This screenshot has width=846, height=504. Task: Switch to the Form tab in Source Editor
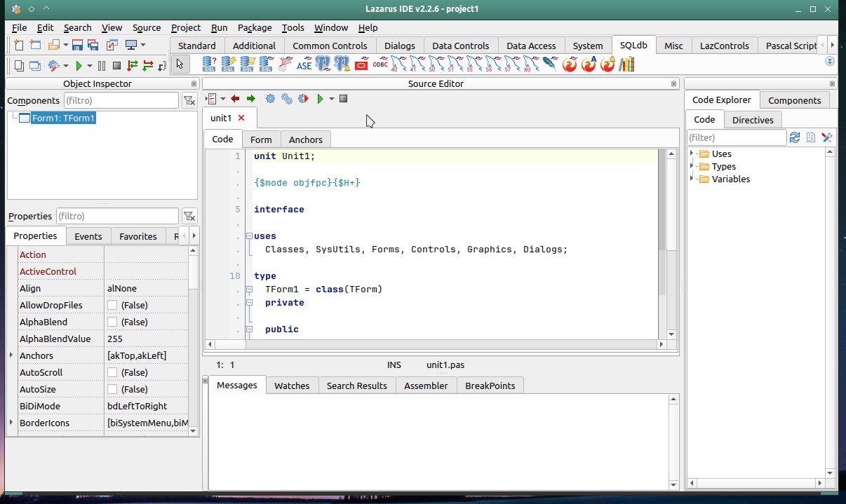coord(261,139)
